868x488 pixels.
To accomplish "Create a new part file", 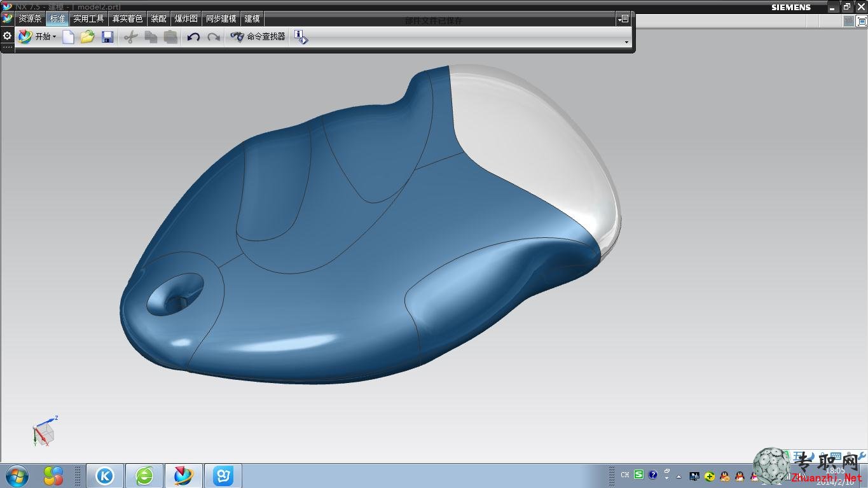I will (x=68, y=37).
